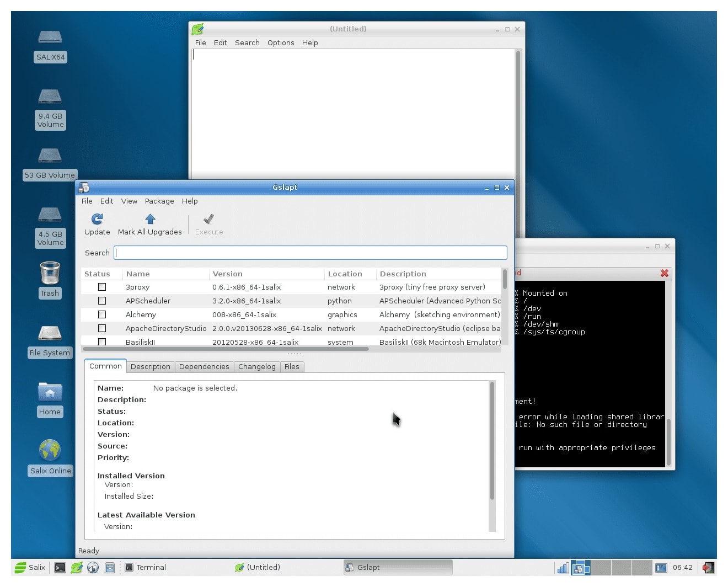728x587 pixels.
Task: Click the Execute checkmark icon
Action: [x=208, y=219]
